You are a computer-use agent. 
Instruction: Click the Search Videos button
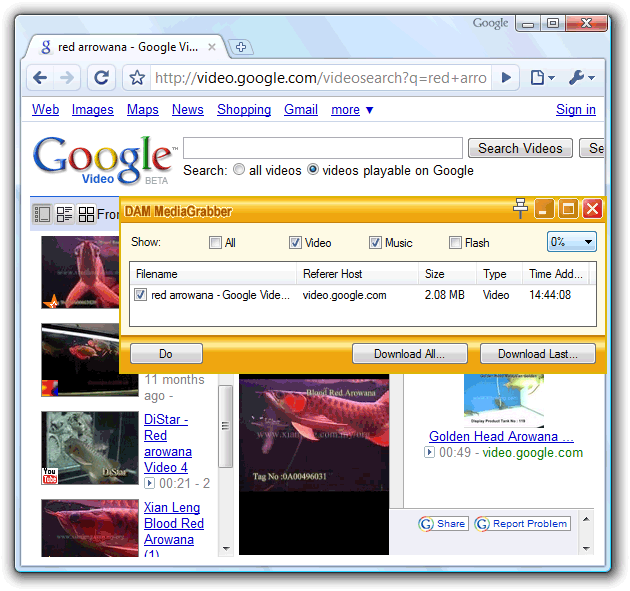click(x=520, y=148)
